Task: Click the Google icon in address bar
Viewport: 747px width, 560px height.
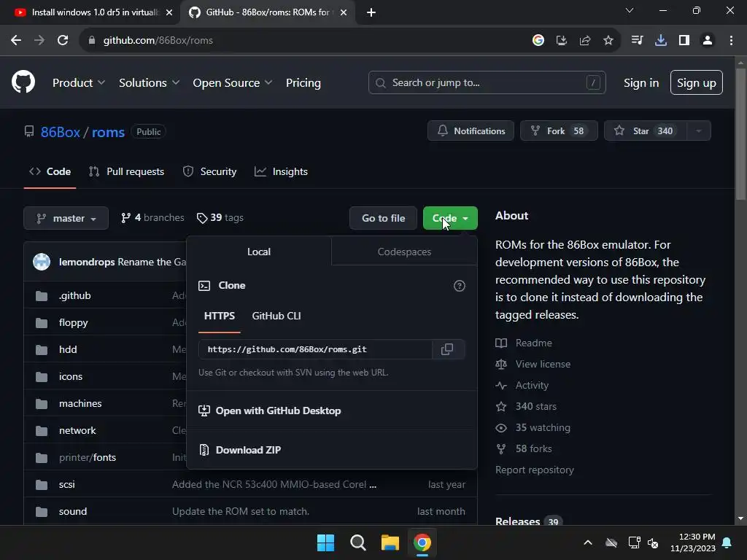Action: point(538,41)
